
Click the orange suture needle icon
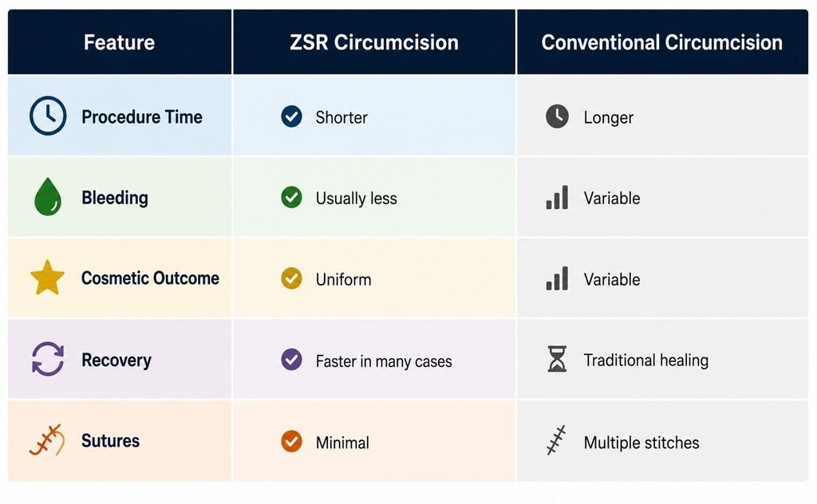tap(47, 440)
